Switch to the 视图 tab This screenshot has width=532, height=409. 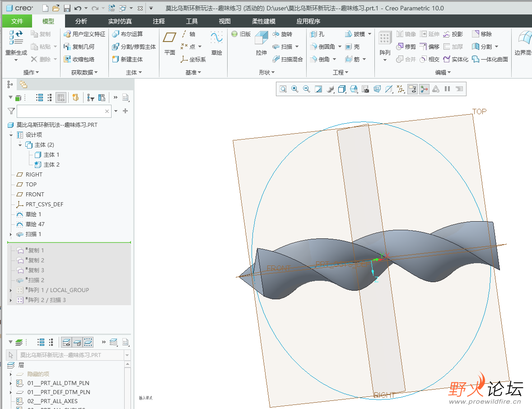click(224, 21)
